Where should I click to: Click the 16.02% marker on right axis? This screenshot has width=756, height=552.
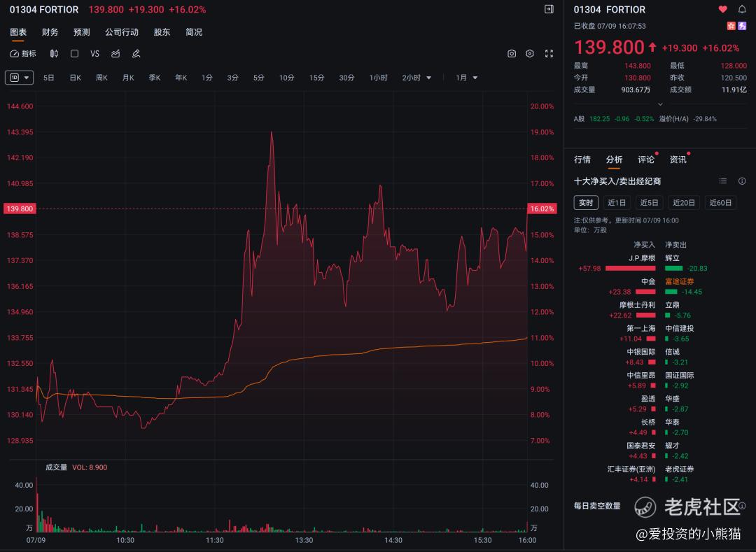point(542,208)
